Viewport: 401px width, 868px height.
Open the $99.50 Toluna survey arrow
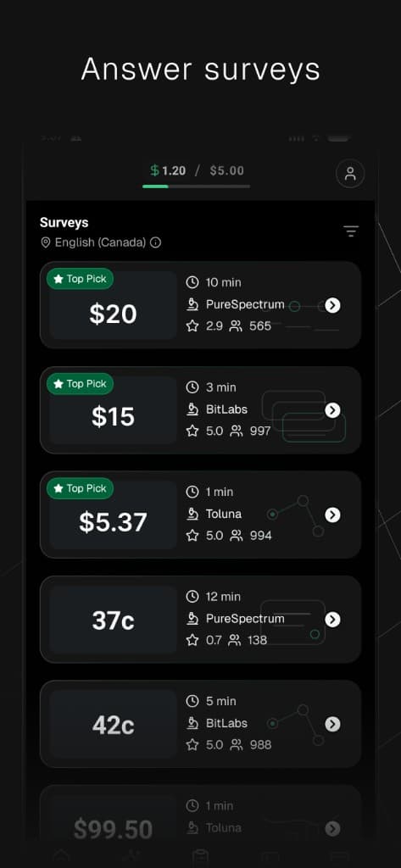coord(332,828)
